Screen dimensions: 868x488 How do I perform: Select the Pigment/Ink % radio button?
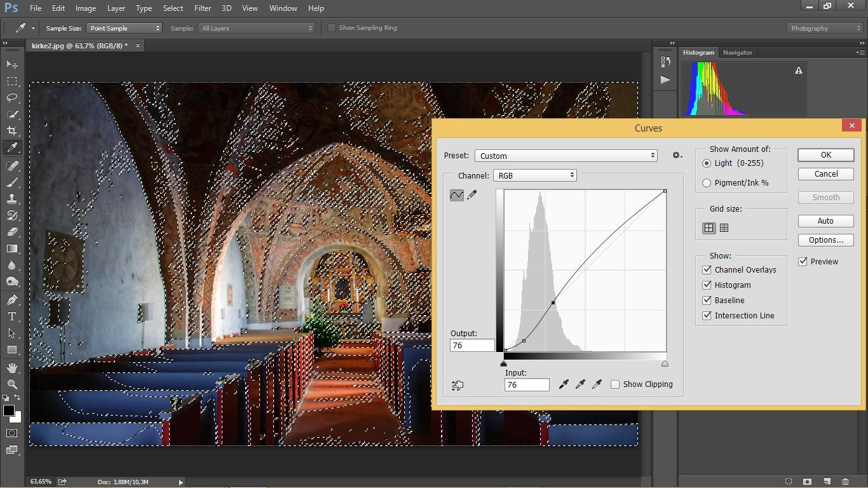point(707,183)
